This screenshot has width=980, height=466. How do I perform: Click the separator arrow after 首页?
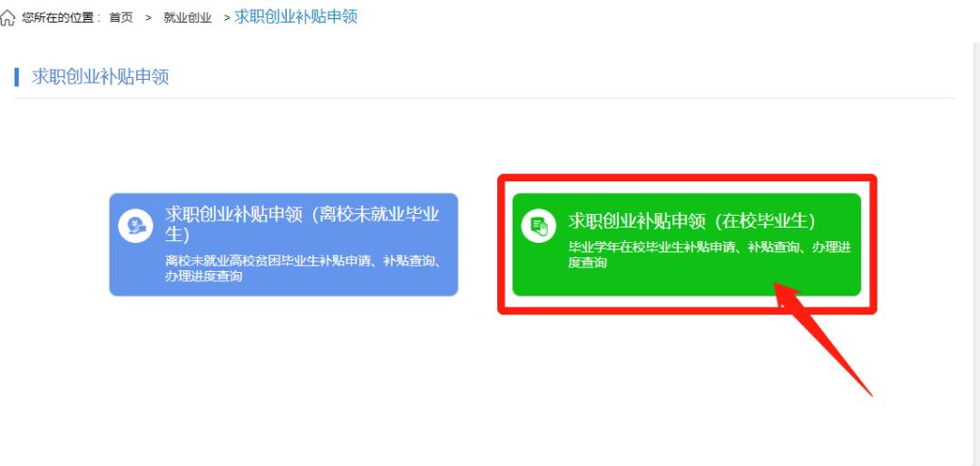(148, 17)
